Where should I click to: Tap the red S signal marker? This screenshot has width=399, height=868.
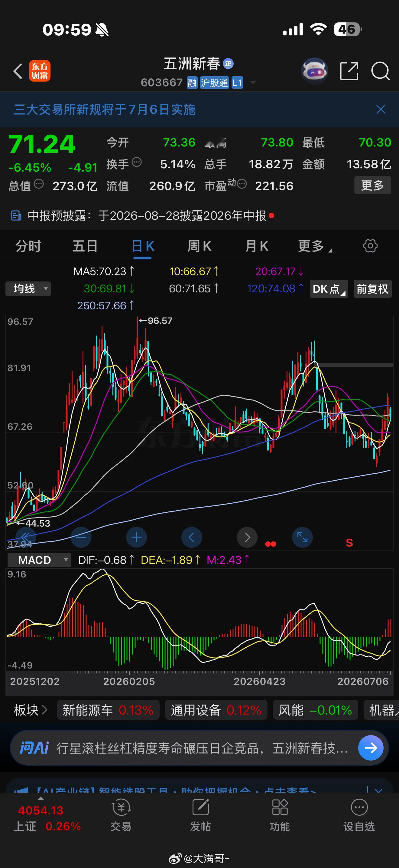(x=349, y=543)
